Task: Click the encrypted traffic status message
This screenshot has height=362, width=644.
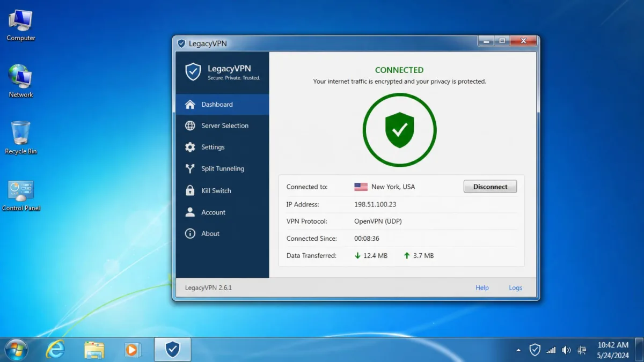Action: [x=400, y=82]
